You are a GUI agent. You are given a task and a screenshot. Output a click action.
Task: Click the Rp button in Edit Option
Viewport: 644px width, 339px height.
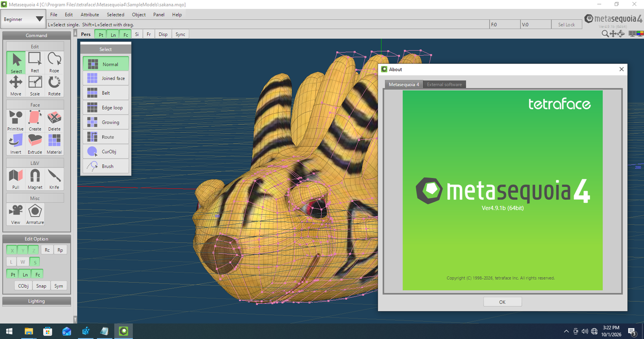tap(60, 250)
